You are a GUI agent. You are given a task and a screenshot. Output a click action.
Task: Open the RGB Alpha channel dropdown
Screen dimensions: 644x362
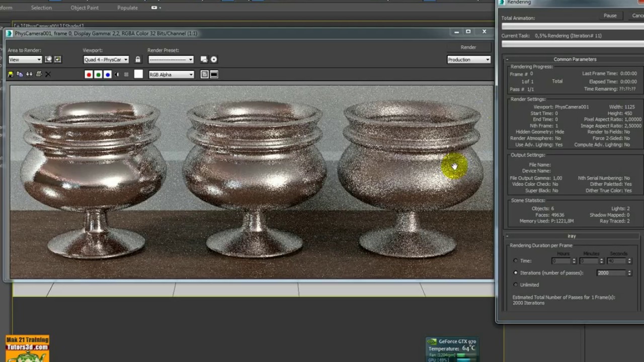[171, 74]
